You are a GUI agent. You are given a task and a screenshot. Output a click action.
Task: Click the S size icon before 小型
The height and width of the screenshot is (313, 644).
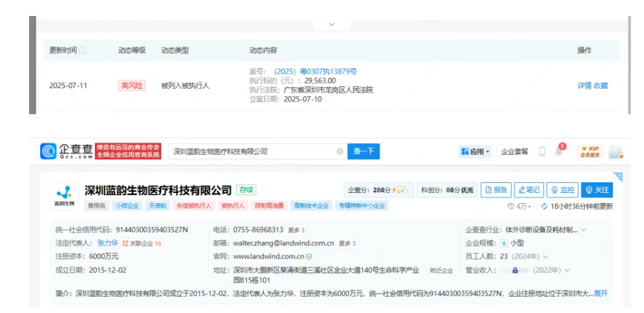click(504, 243)
